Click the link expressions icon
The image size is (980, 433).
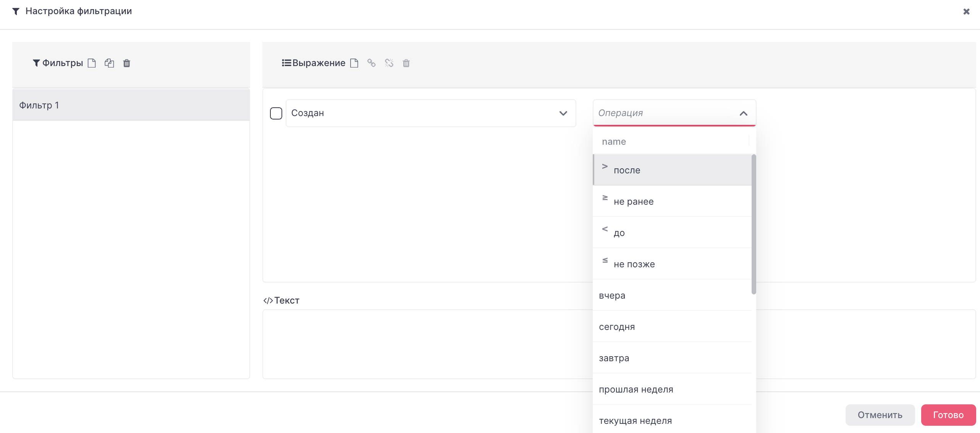pos(371,63)
